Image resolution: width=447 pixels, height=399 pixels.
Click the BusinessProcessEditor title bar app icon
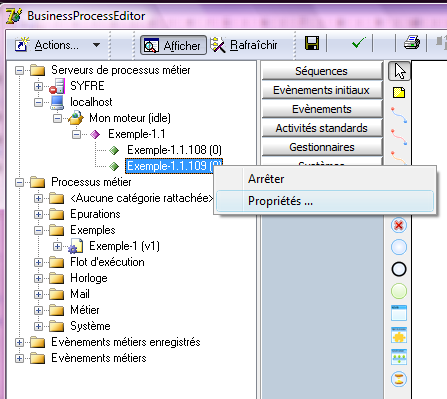[x=14, y=16]
